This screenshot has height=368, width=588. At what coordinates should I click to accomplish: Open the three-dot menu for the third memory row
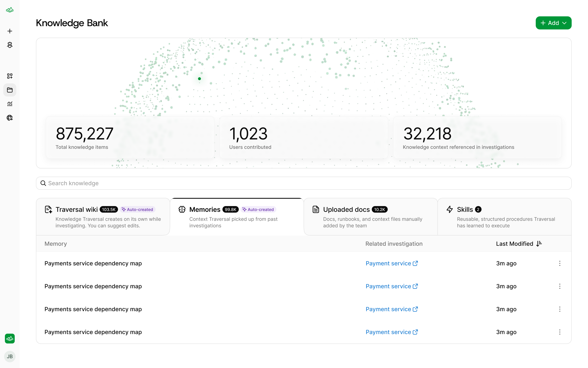tap(560, 309)
